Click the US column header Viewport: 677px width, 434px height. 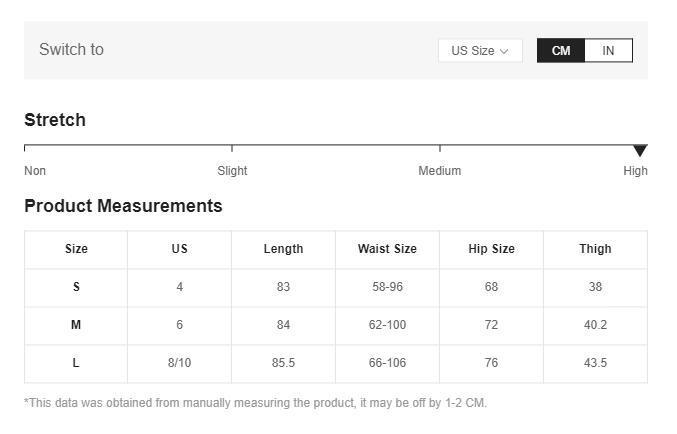[x=179, y=249]
